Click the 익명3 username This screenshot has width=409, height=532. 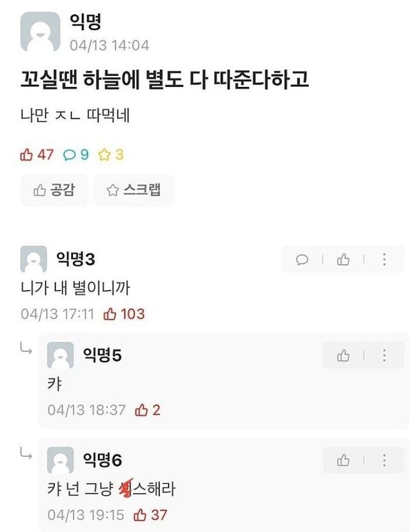tap(76, 259)
